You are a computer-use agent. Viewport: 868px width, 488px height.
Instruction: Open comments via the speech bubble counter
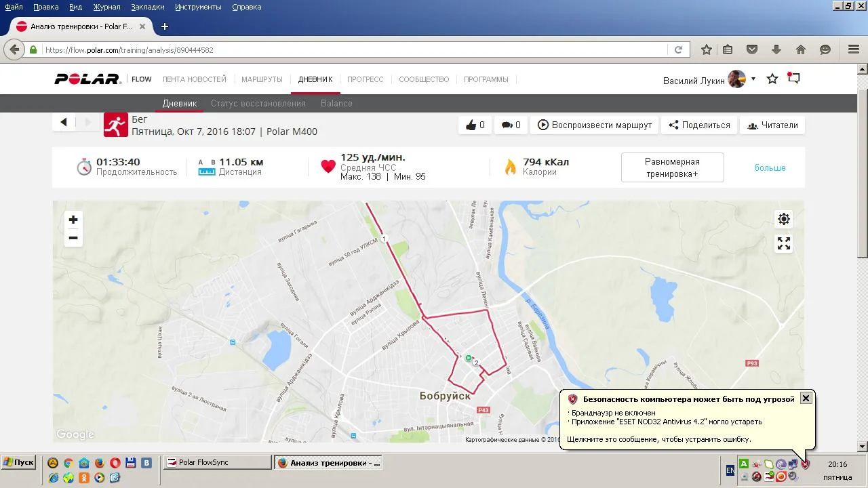511,125
